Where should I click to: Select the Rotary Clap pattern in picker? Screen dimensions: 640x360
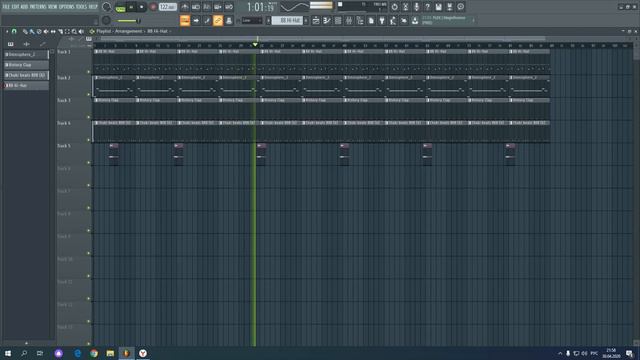point(26,65)
